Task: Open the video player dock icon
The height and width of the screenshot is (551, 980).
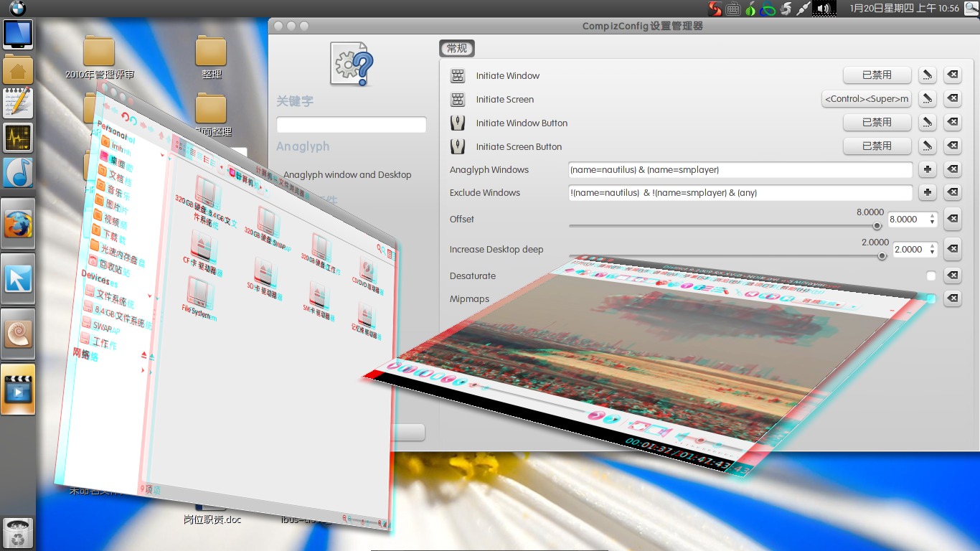Action: coord(18,390)
